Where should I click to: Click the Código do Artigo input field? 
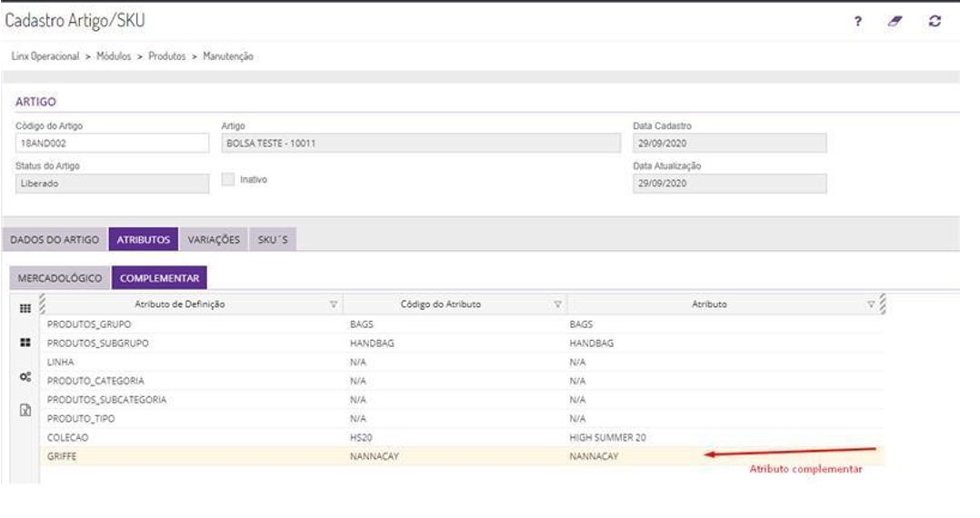pos(112,143)
